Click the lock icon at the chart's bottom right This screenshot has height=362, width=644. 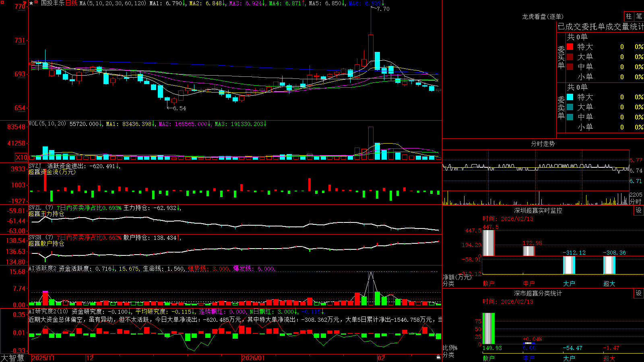(x=438, y=357)
